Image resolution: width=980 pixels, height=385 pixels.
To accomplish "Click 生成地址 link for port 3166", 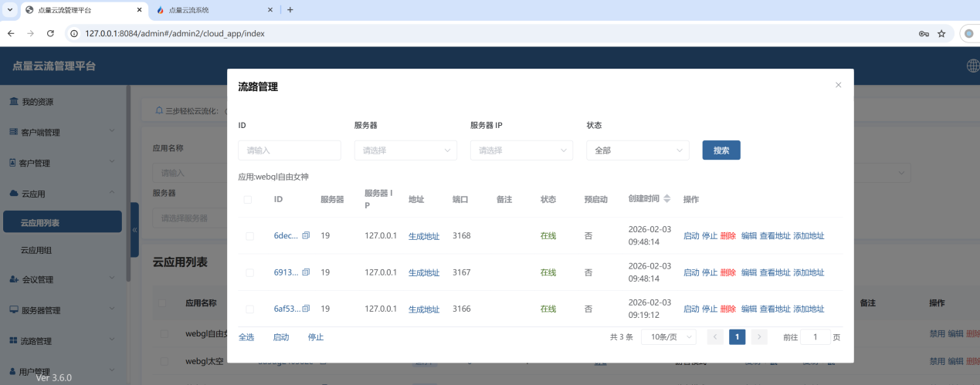I will pyautogui.click(x=423, y=309).
